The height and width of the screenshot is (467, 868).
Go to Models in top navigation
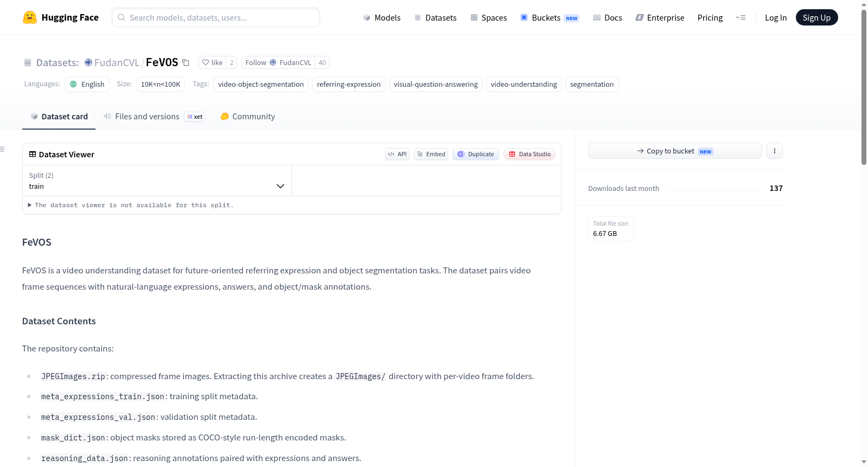coord(382,17)
